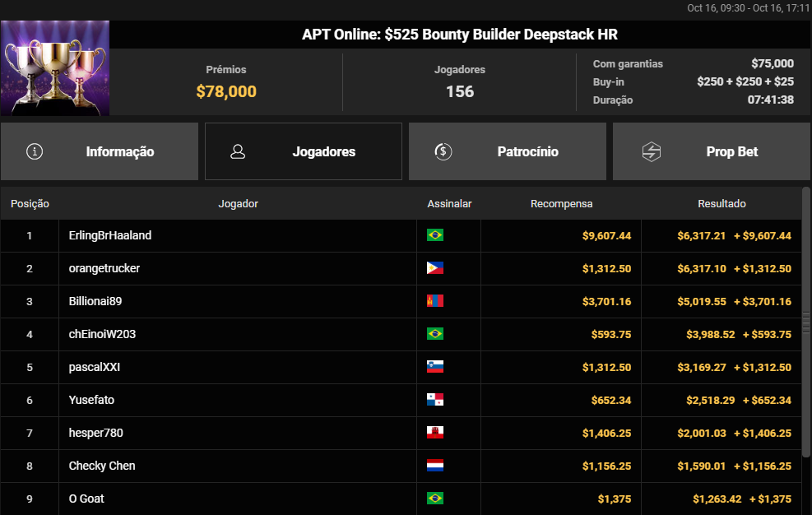Screen dimensions: 812x515
Task: Select player chEinoiW203
Action: pyautogui.click(x=102, y=334)
